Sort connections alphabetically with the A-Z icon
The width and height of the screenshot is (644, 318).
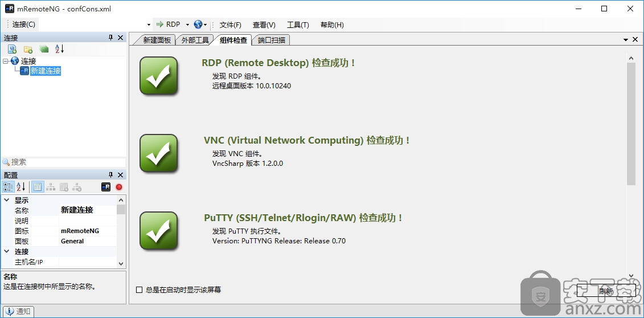(60, 49)
